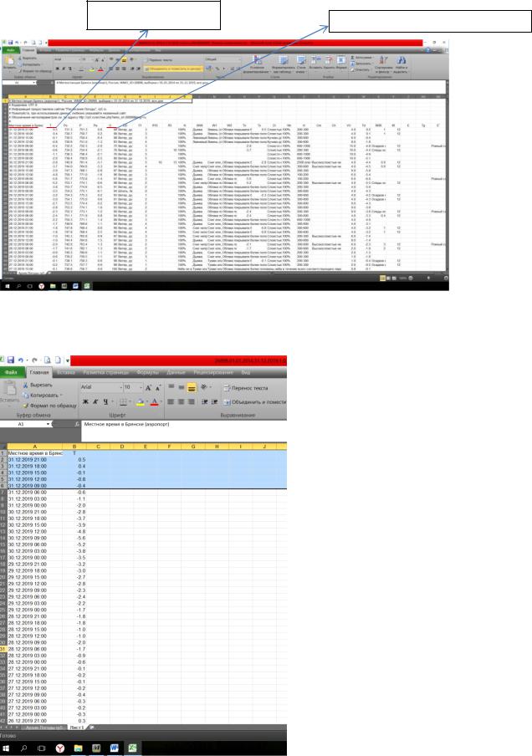The height and width of the screenshot is (756, 532).
Task: Click Копировать (copy) in lower window
Action: [x=43, y=396]
